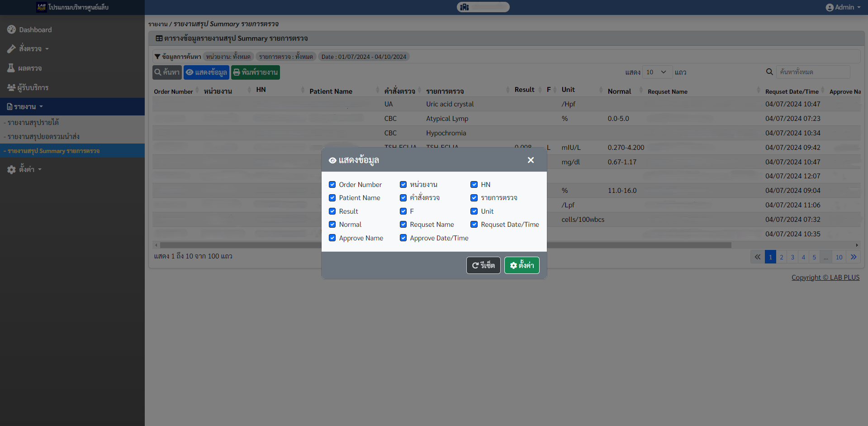Click the green ตั้งค่า button in dialog

tap(522, 265)
